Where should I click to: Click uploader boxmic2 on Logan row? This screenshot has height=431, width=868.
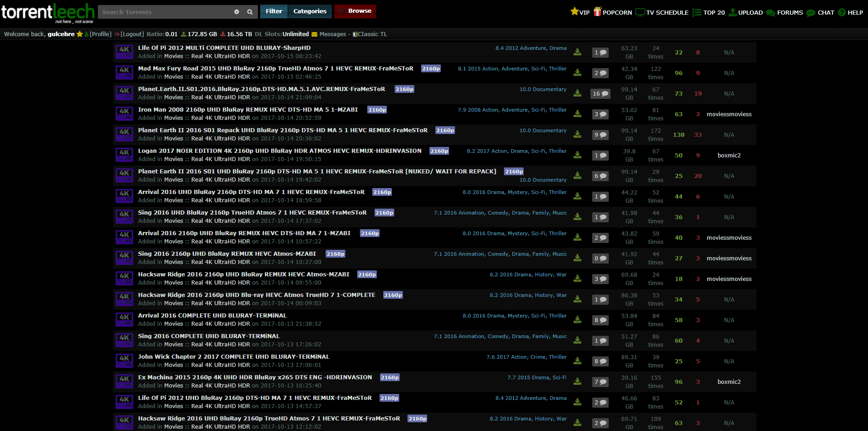pyautogui.click(x=729, y=156)
